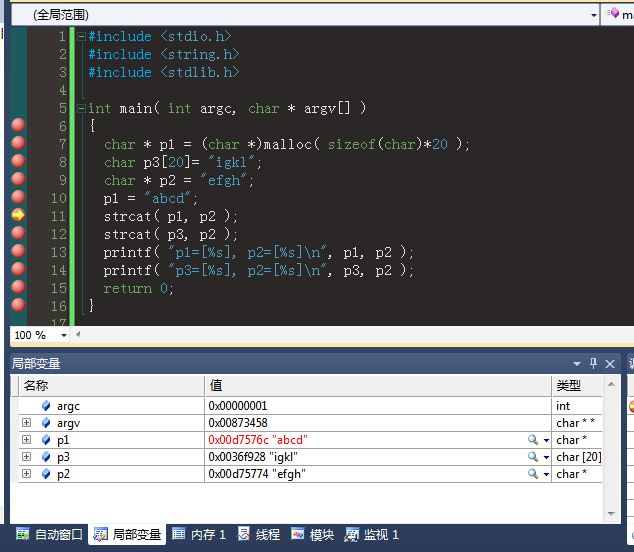Select the p3 value 0x0036f928 "igkl"
Screen dimensions: 634x552
tap(253, 457)
